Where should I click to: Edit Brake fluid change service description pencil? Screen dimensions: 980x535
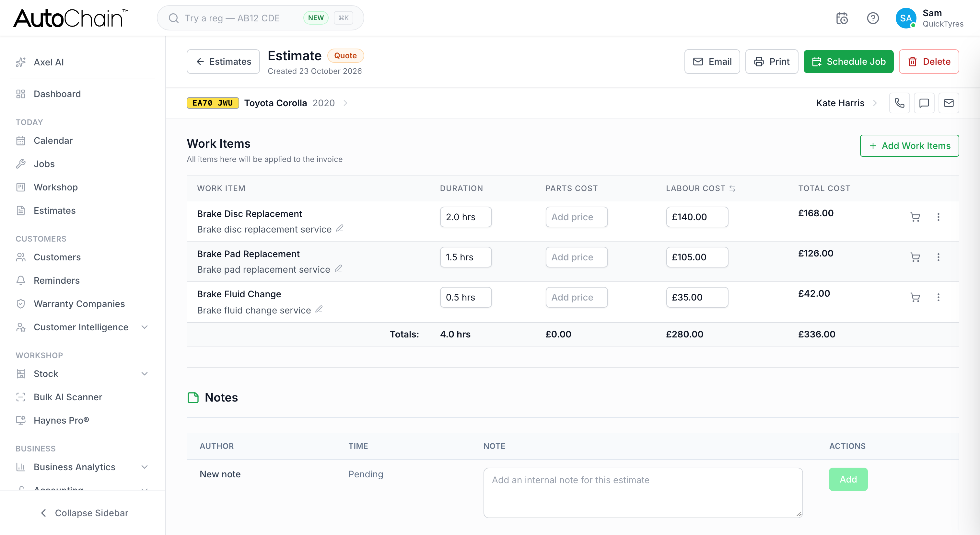[319, 310]
